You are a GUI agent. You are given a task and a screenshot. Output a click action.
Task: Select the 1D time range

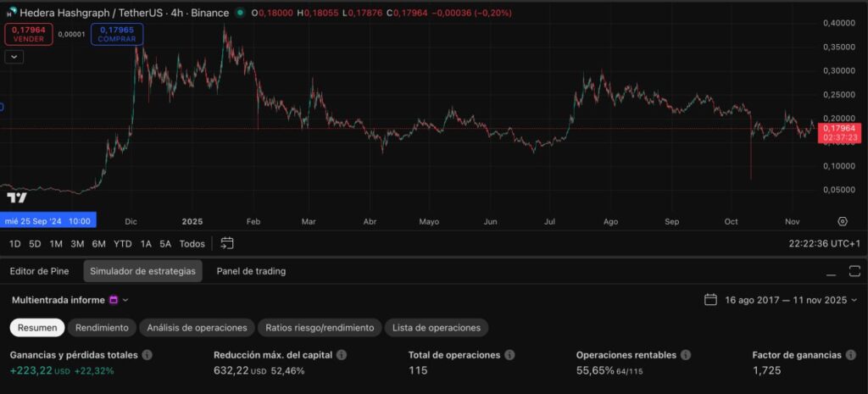click(15, 243)
